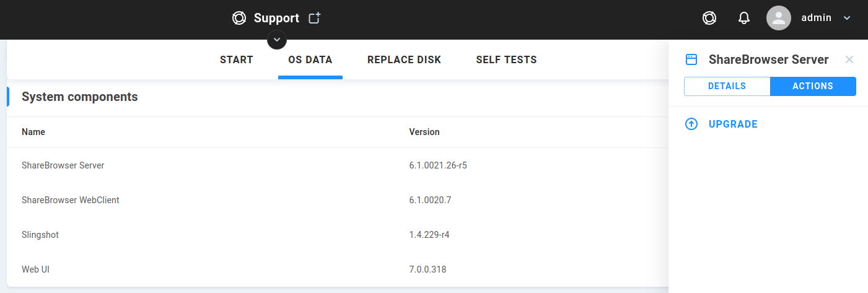Show the DETAILS panel tab

[727, 86]
